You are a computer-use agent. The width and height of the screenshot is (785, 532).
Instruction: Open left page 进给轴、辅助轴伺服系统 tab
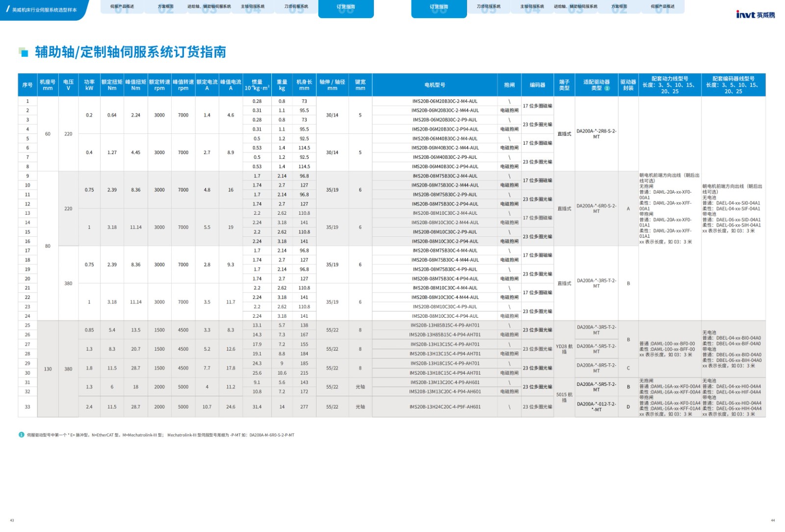pos(209,7)
